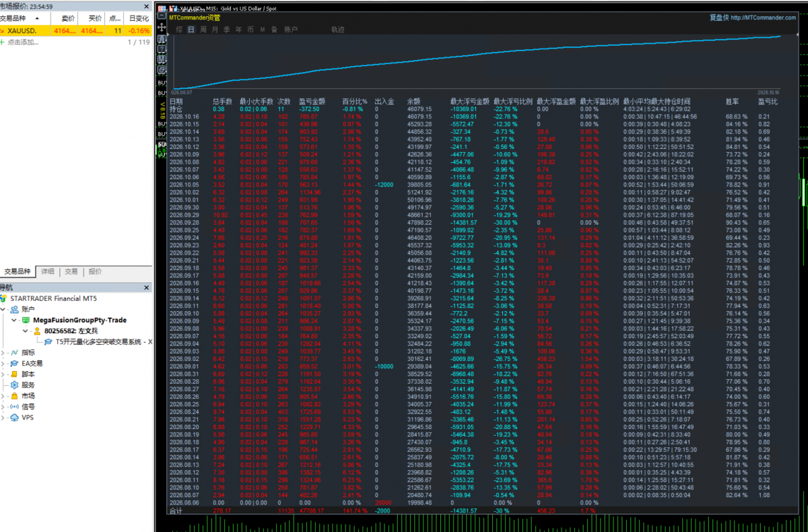Collapse the MegaFusionGroupPty-Trade server node

[x=15, y=321]
